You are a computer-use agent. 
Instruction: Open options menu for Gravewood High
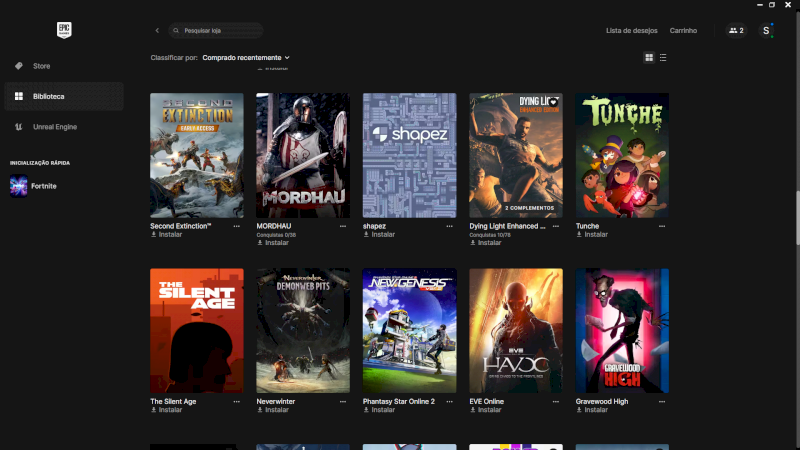[x=662, y=402]
